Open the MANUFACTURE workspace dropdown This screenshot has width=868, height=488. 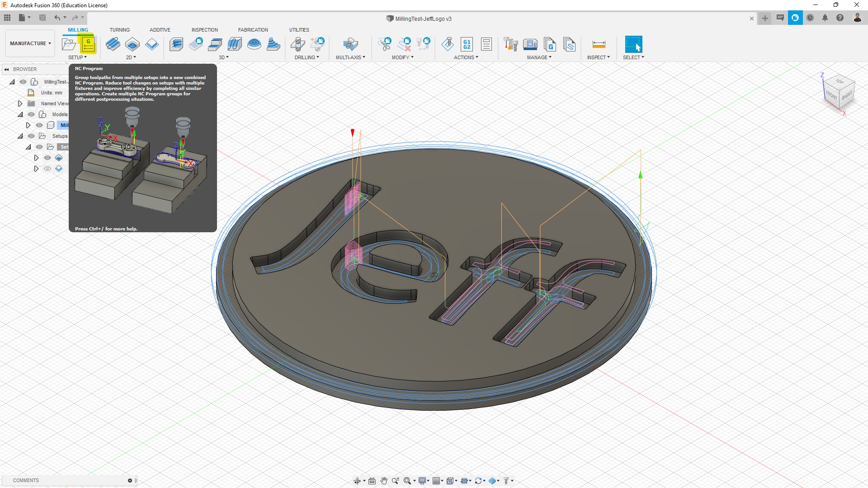(30, 43)
